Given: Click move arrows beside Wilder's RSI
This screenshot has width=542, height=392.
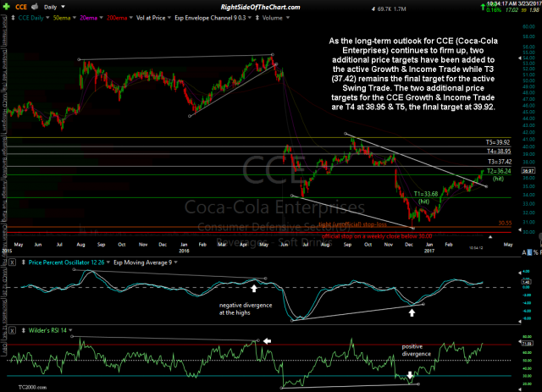Looking at the screenshot, I should [x=24, y=330].
